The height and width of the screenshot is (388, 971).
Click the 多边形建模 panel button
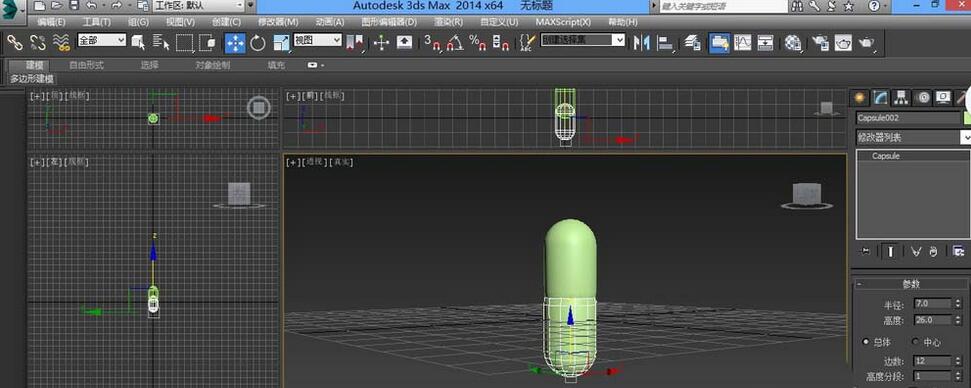point(32,79)
